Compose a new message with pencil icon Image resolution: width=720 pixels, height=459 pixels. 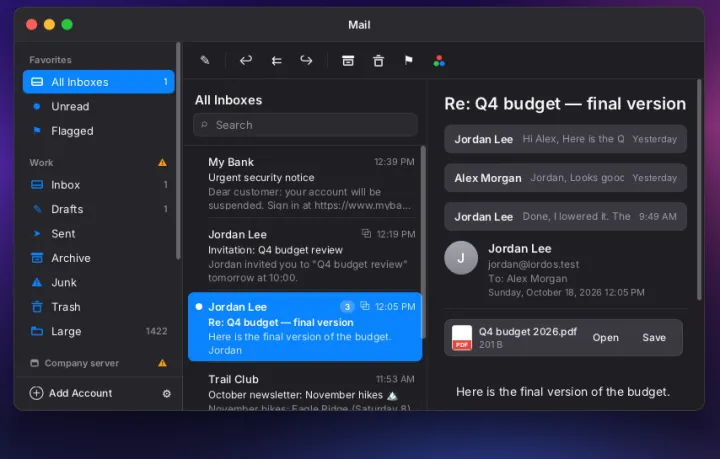tap(205, 60)
